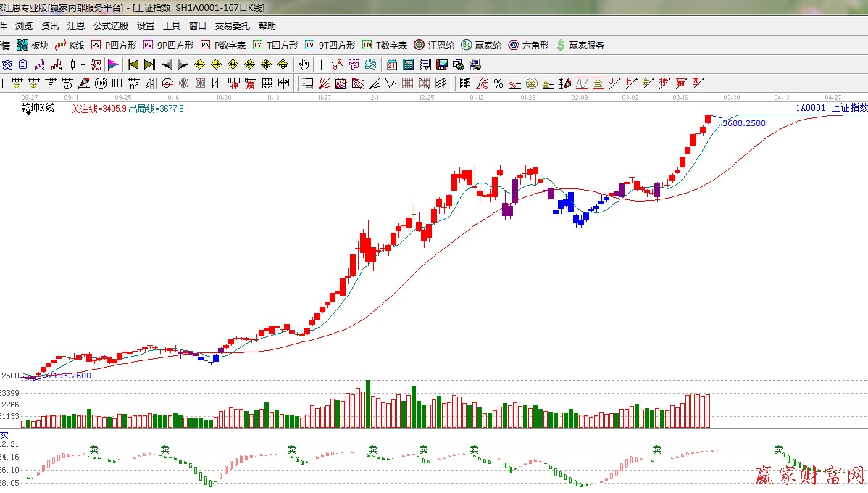Toggle the 权 adjustment button
This screenshot has width=868, height=493.
click(x=96, y=65)
